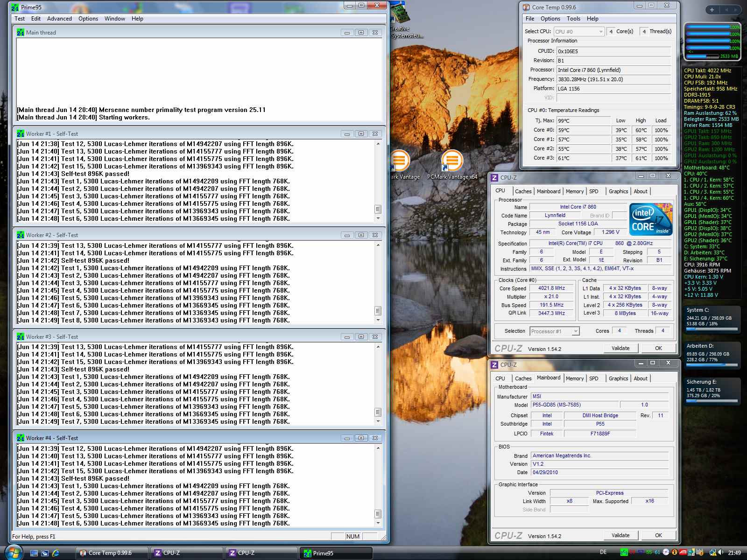The image size is (747, 560).
Task: Select the PCMark Vantage x64 desktop shortcut
Action: click(452, 165)
